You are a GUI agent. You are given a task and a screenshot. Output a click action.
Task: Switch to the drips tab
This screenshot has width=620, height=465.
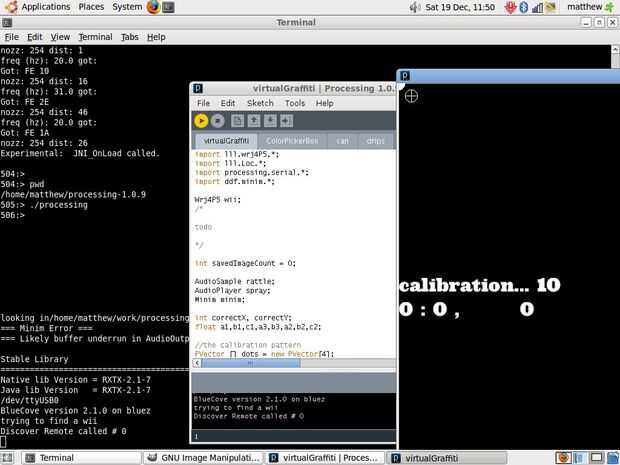tap(376, 141)
